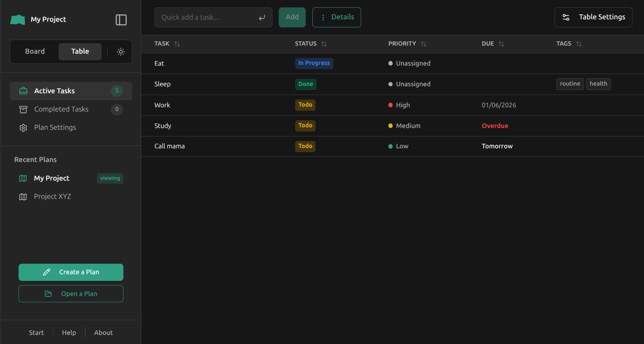
Task: Click the red High priority dot on Work
Action: click(x=391, y=105)
